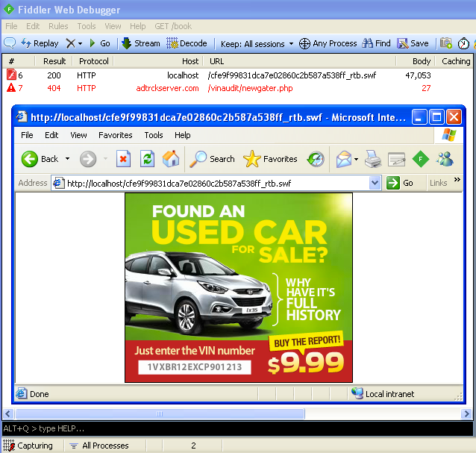Screen dimensions: 476x453
Task: Select the adtrckserver.com host cell
Action: [x=167, y=88]
